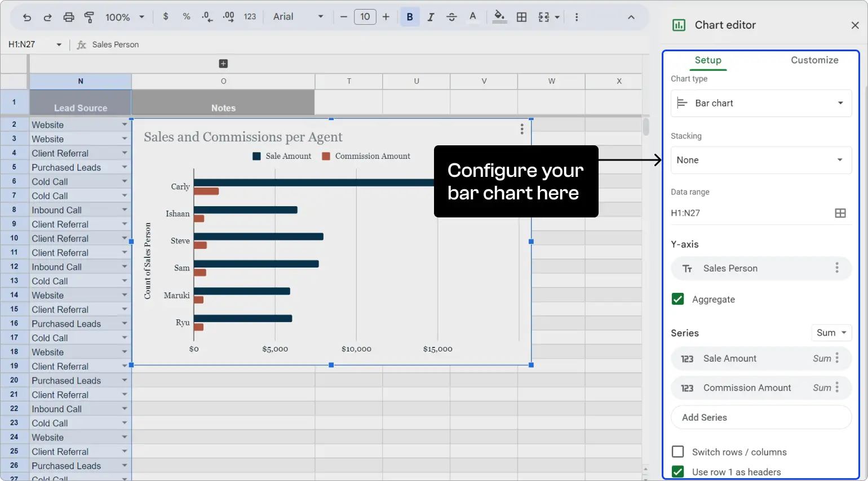Open Commission Amount series options menu
Viewport: 868px width, 481px height.
click(x=837, y=388)
